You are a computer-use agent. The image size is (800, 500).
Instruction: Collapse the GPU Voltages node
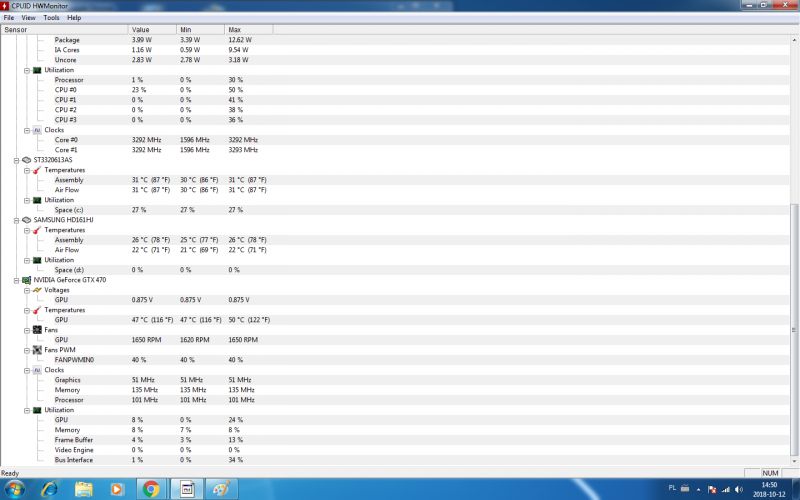[x=27, y=290]
